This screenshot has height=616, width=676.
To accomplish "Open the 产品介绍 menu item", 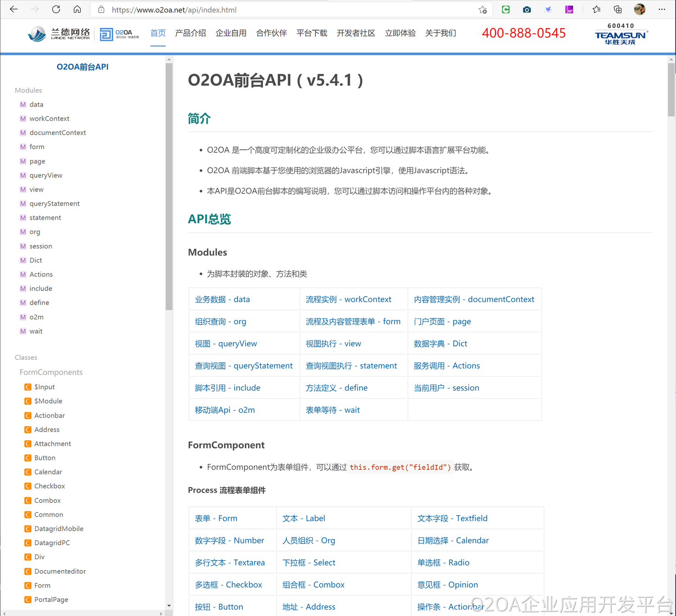I will [x=190, y=33].
